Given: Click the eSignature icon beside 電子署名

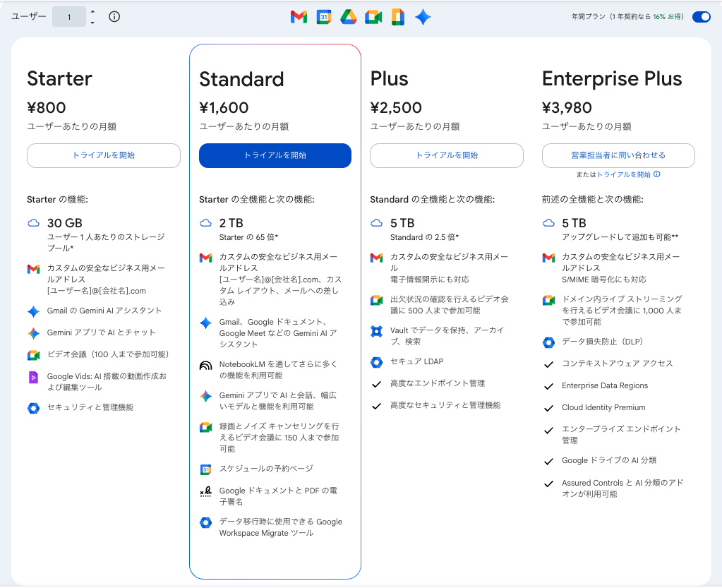Looking at the screenshot, I should (x=206, y=492).
